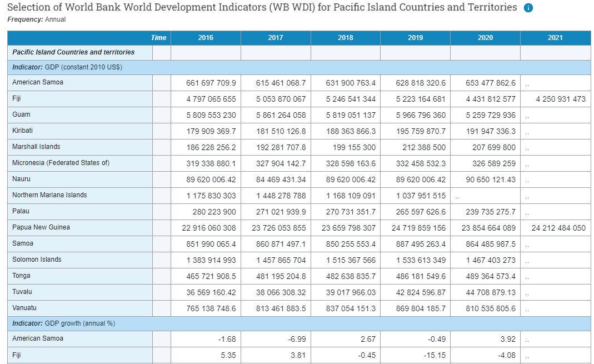Click the 2018 column header

click(346, 37)
